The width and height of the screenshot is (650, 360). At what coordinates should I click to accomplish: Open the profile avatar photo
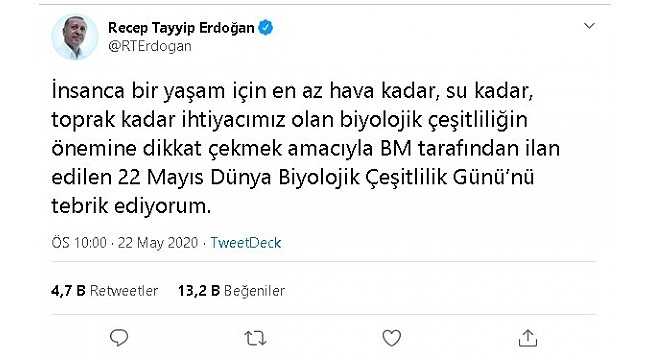click(x=75, y=37)
